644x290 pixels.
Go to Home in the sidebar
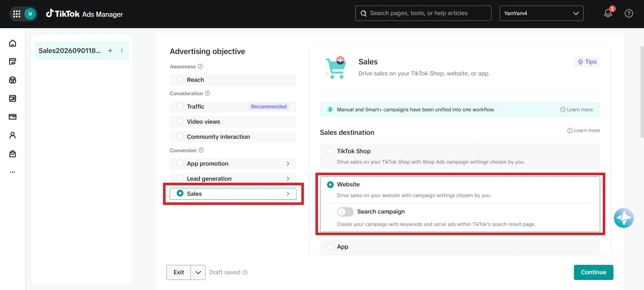point(13,43)
